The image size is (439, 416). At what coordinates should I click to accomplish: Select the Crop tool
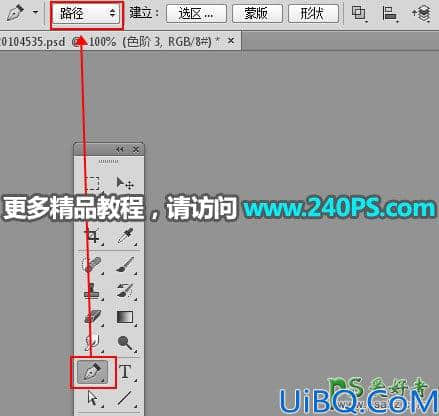click(92, 236)
